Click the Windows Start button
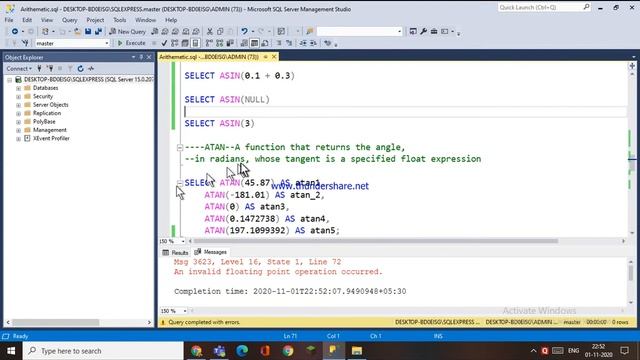Screen dimensions: 640x360 click(x=11, y=351)
